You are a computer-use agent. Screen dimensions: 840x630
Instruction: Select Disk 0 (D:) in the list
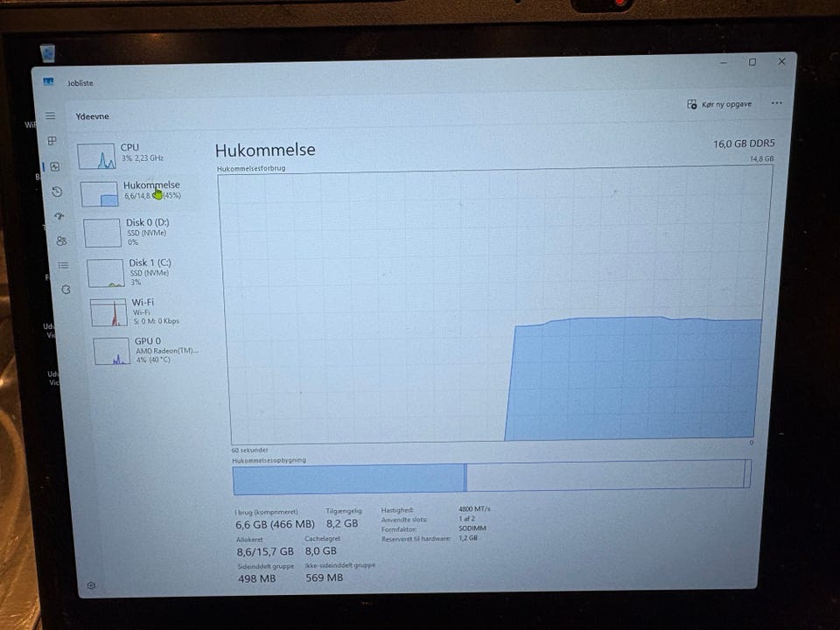click(x=142, y=232)
